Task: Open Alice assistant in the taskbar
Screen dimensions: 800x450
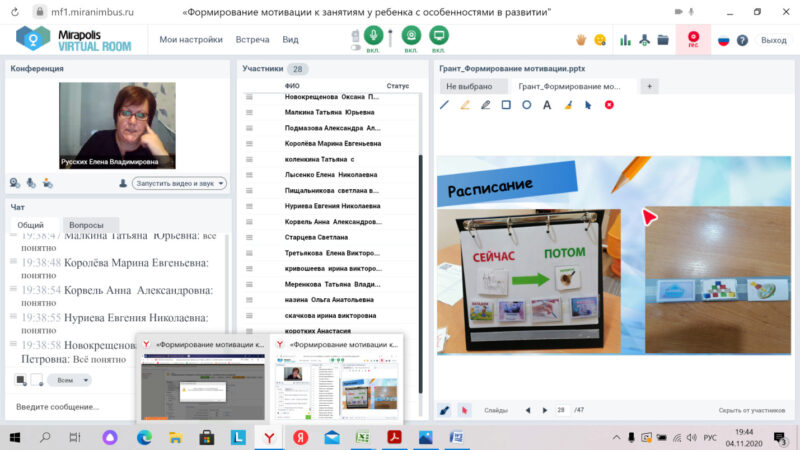Action: pyautogui.click(x=110, y=437)
